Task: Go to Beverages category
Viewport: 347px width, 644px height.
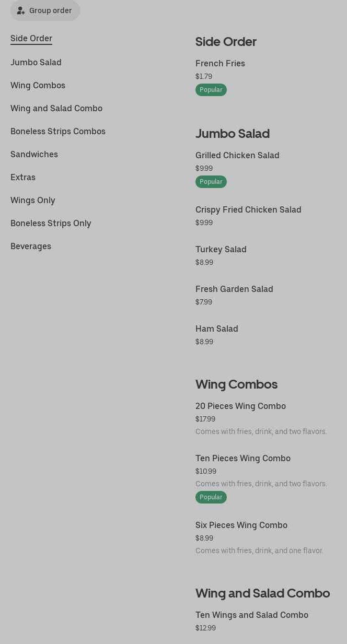Action: click(x=31, y=247)
